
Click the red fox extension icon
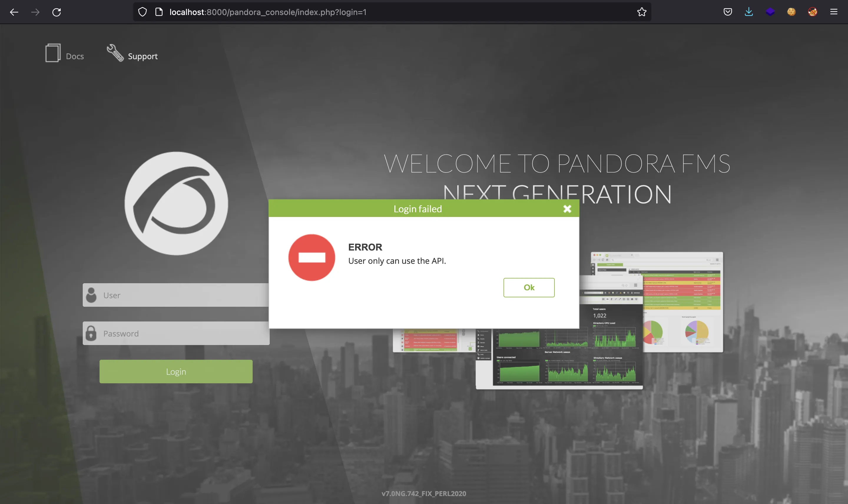click(x=813, y=12)
